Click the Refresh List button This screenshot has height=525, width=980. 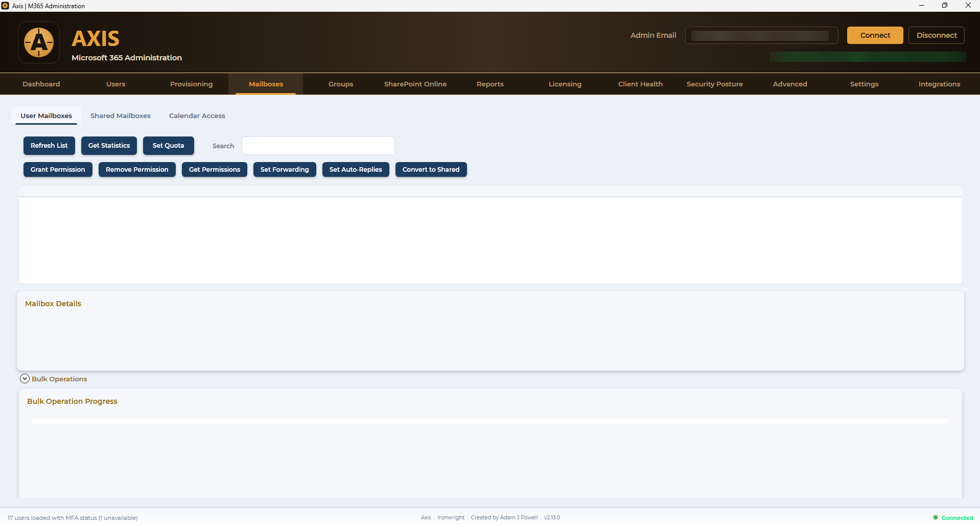pos(49,146)
